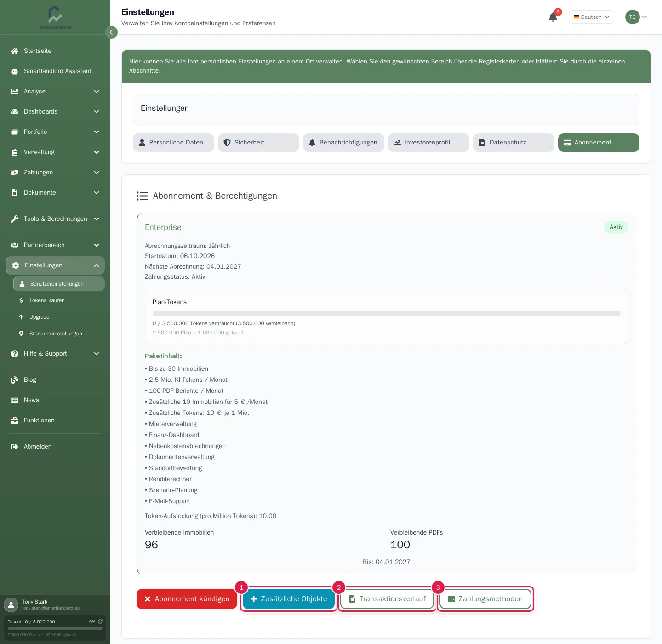Select the Abonnement tab
The image size is (662, 644).
click(599, 143)
